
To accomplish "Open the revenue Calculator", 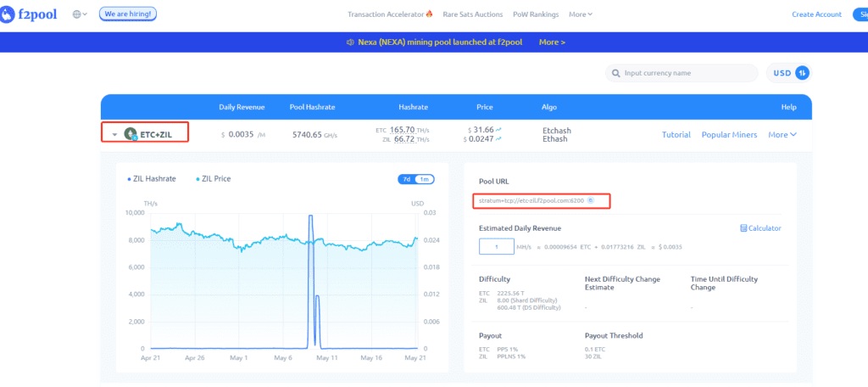I will pos(760,228).
